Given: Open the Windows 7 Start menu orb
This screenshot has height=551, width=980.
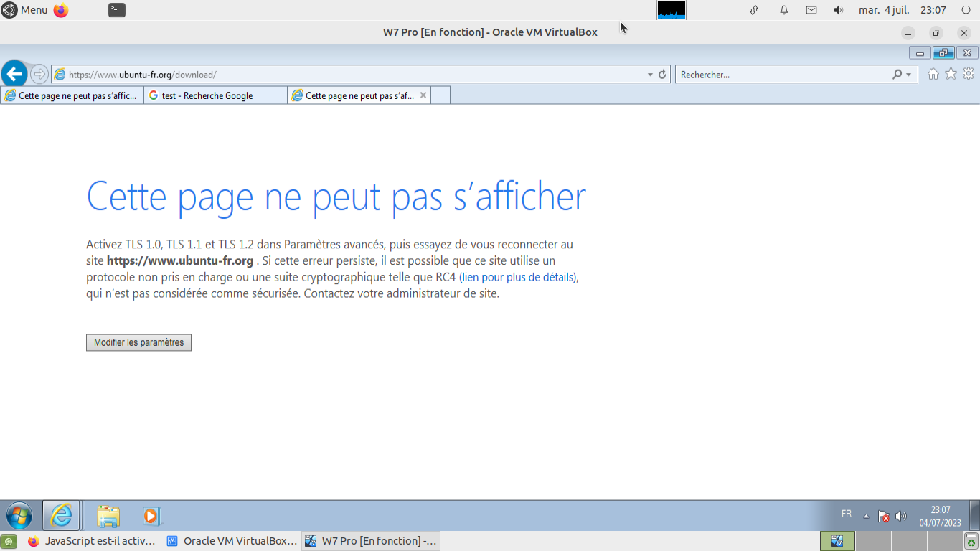Looking at the screenshot, I should coord(19,516).
